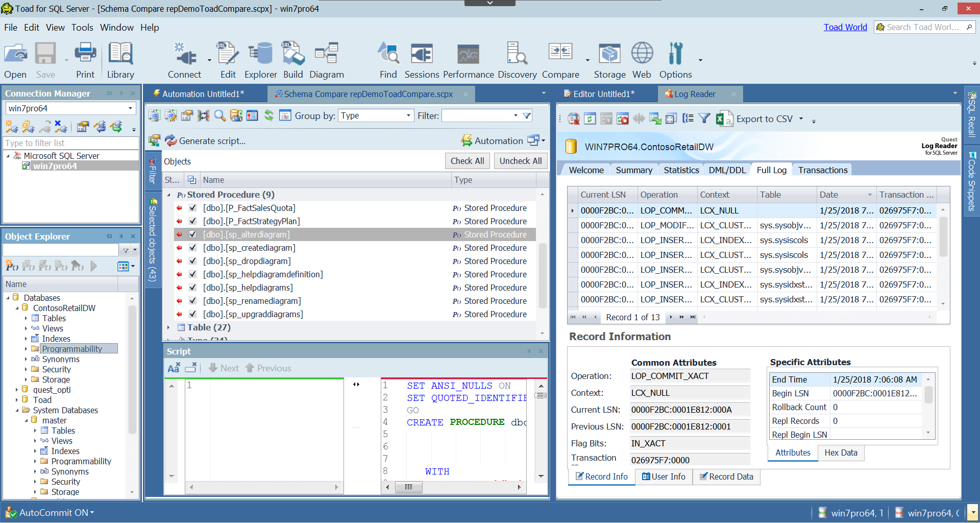Expand the Table (27) group in Objects
980x523 pixels.
click(x=169, y=327)
